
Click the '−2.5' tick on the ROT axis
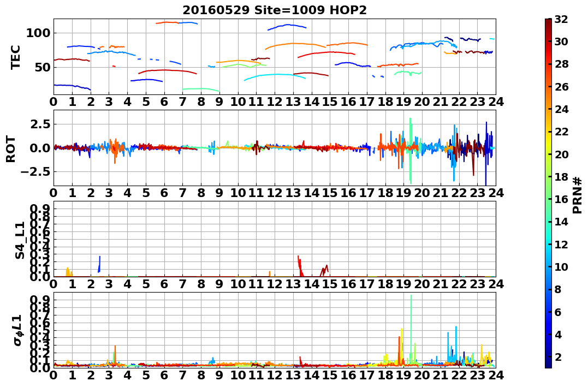pos(34,172)
